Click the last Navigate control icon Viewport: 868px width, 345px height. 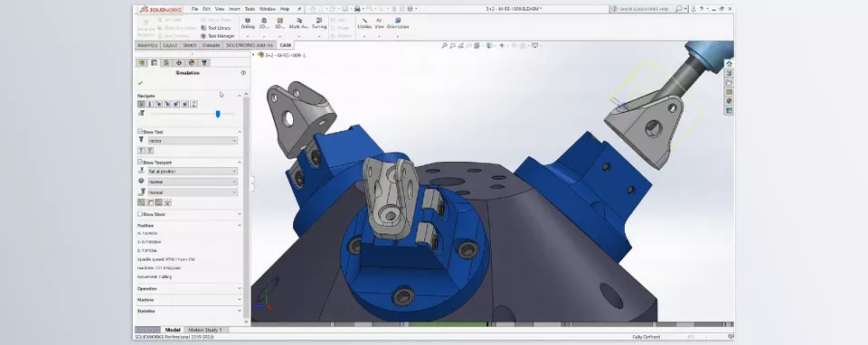193,104
